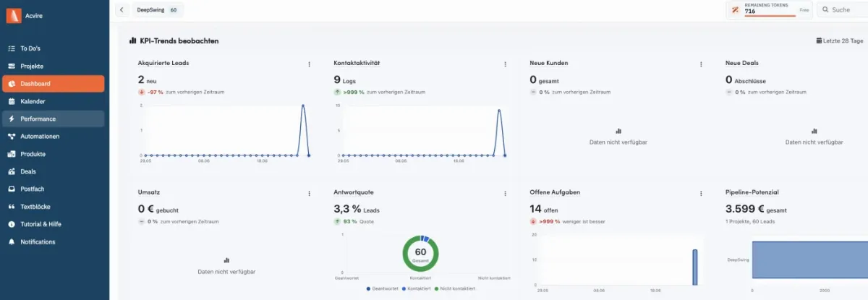The width and height of the screenshot is (868, 300).
Task: Click the donut chart showing 60 Gesamt
Action: 420,252
